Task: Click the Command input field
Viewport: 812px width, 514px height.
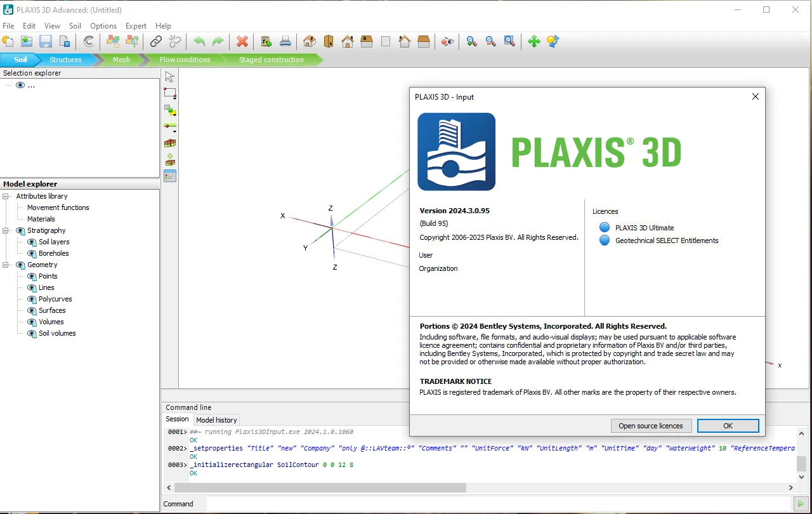Action: click(500, 504)
